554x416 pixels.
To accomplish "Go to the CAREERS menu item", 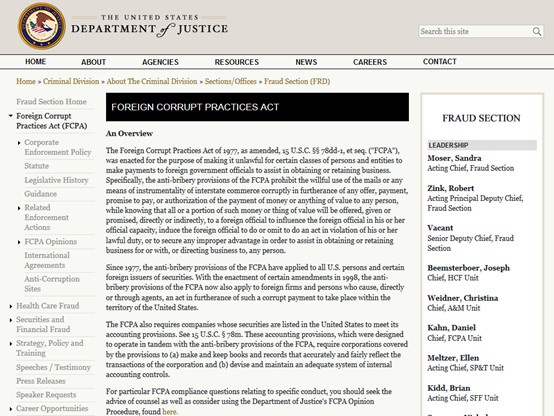I will click(x=370, y=62).
